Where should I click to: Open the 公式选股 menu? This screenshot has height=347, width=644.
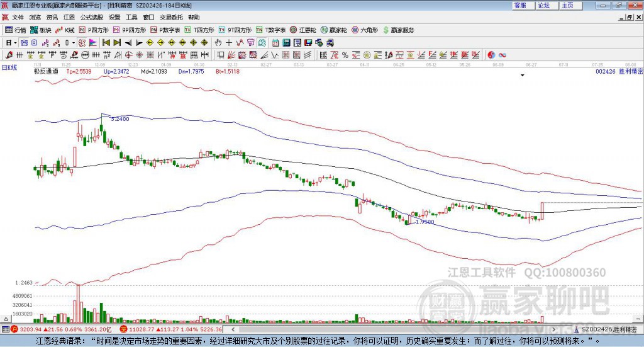[x=92, y=17]
